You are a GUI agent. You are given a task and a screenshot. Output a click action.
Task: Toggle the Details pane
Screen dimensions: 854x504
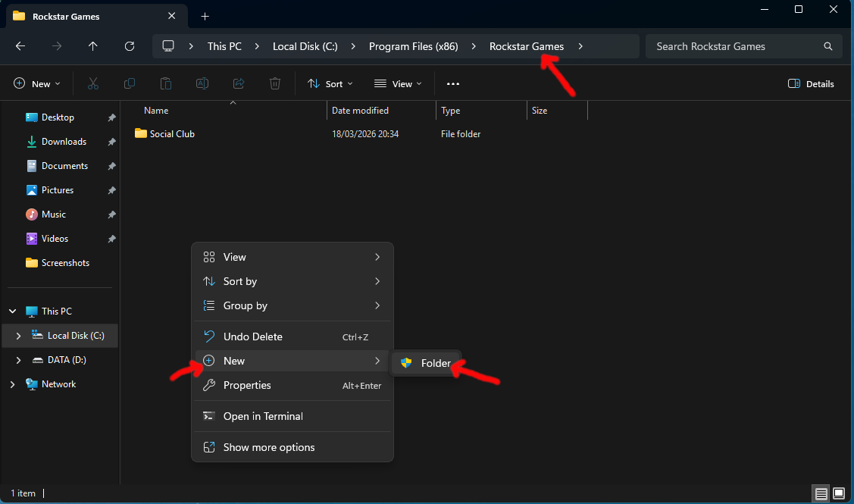(811, 84)
